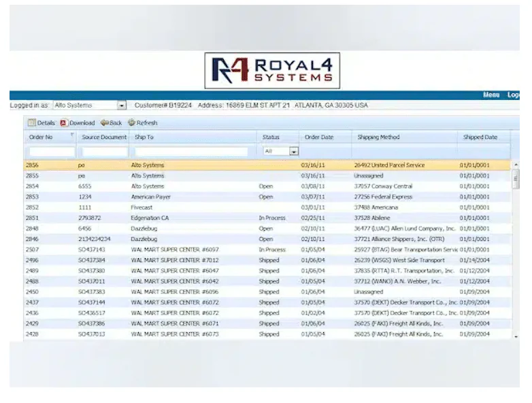The width and height of the screenshot is (532, 403).
Task: Click the Royal4 Systems logo
Action: [x=272, y=71]
